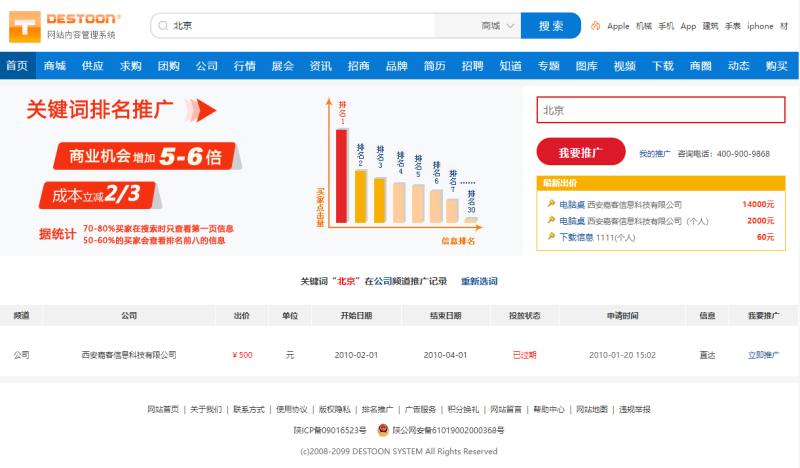Open 行情 nav tab
The width and height of the screenshot is (800, 468).
(244, 65)
